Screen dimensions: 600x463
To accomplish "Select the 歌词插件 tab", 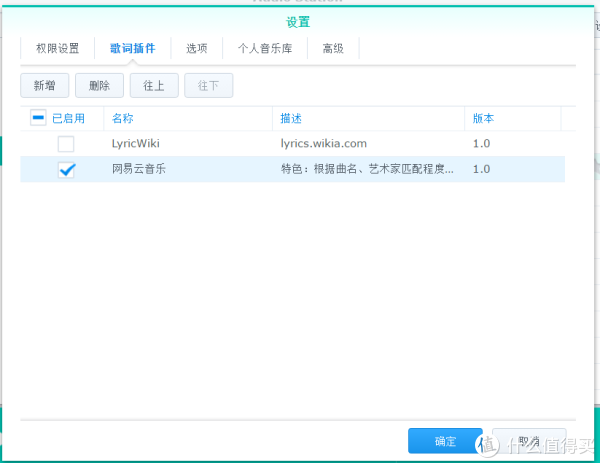I will pos(132,48).
